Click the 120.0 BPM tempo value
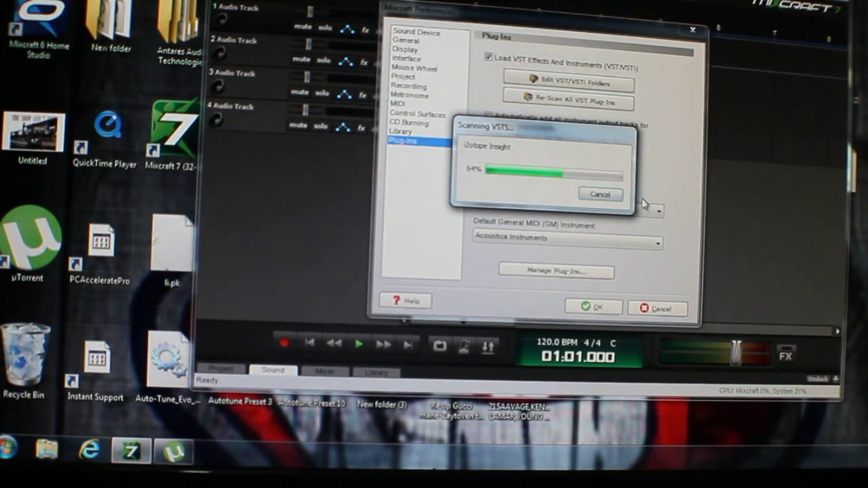This screenshot has height=488, width=868. pos(558,342)
